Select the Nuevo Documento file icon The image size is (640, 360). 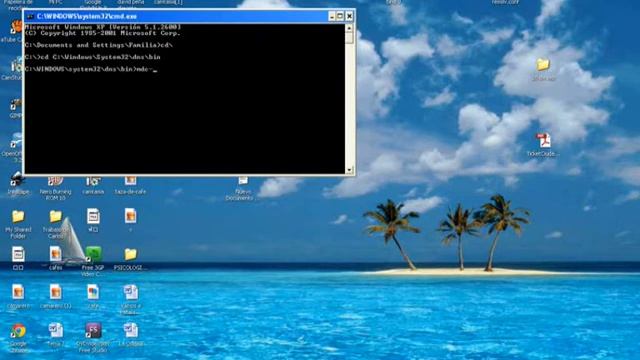click(x=243, y=188)
